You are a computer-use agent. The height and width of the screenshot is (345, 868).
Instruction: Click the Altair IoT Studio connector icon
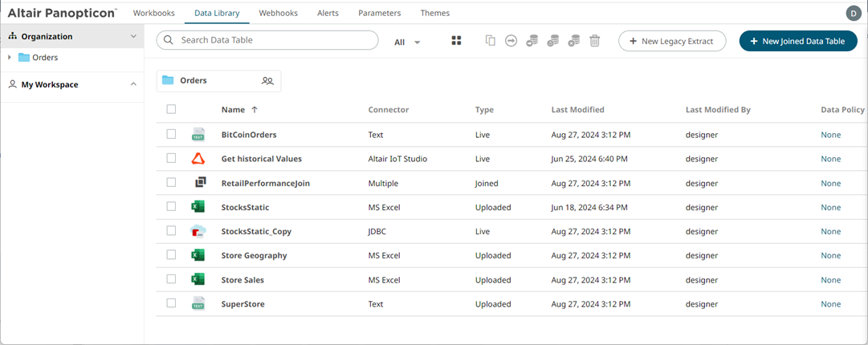(x=198, y=159)
